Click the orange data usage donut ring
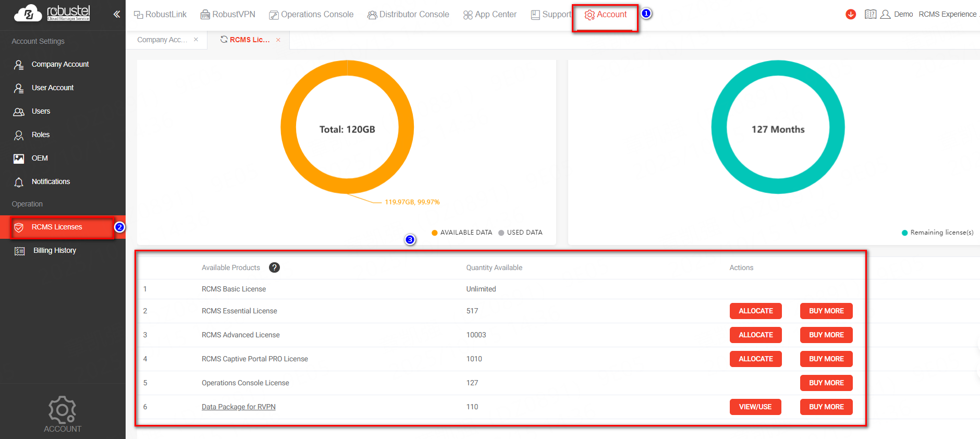This screenshot has height=439, width=980. point(288,128)
